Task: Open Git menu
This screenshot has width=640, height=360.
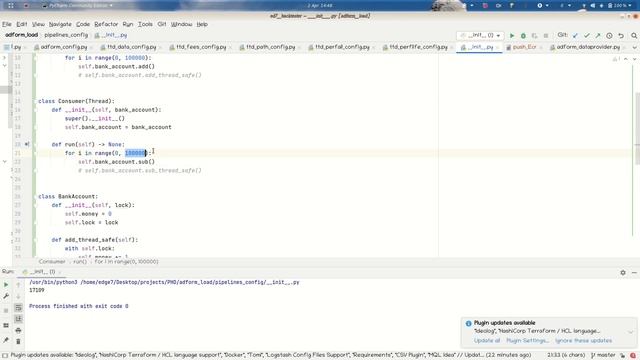Action: [x=162, y=24]
